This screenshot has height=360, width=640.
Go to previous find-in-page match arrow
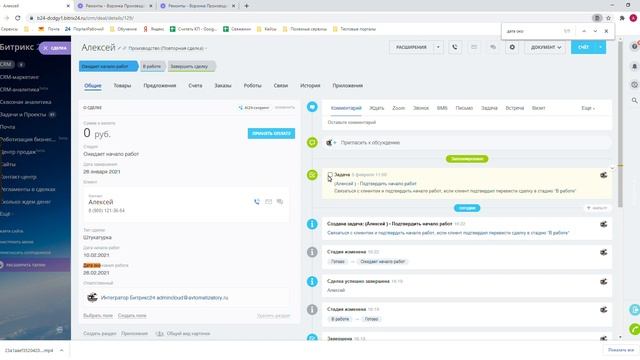584,31
